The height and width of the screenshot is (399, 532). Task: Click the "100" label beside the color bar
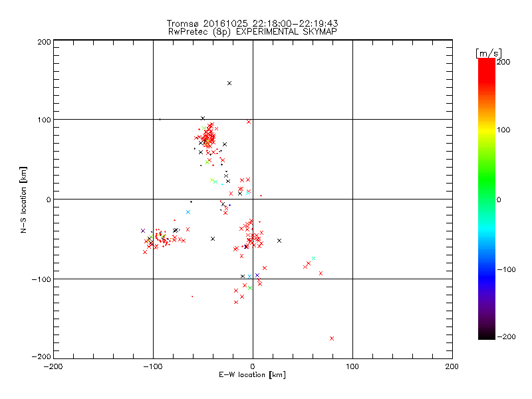pos(503,130)
